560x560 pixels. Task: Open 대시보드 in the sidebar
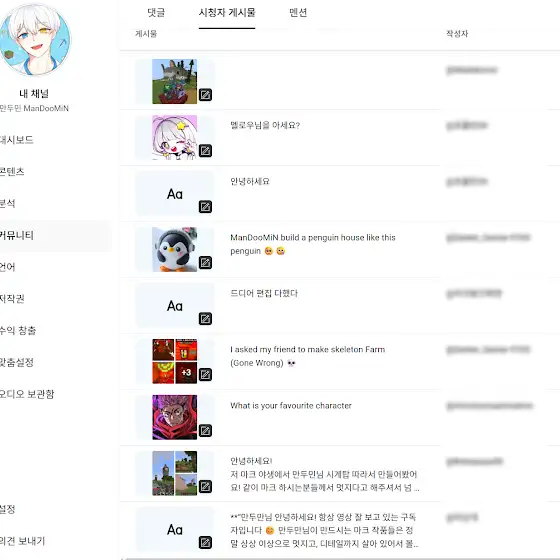[x=16, y=140]
